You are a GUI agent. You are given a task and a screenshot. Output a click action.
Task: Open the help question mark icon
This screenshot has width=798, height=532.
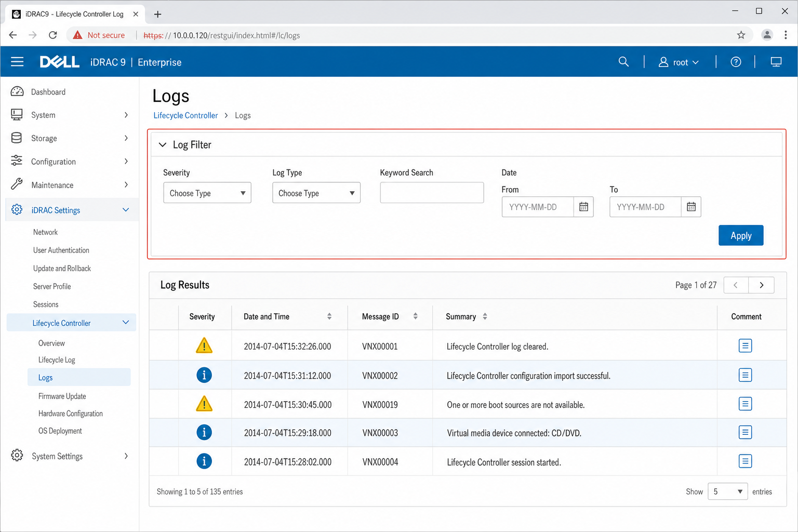tap(736, 62)
